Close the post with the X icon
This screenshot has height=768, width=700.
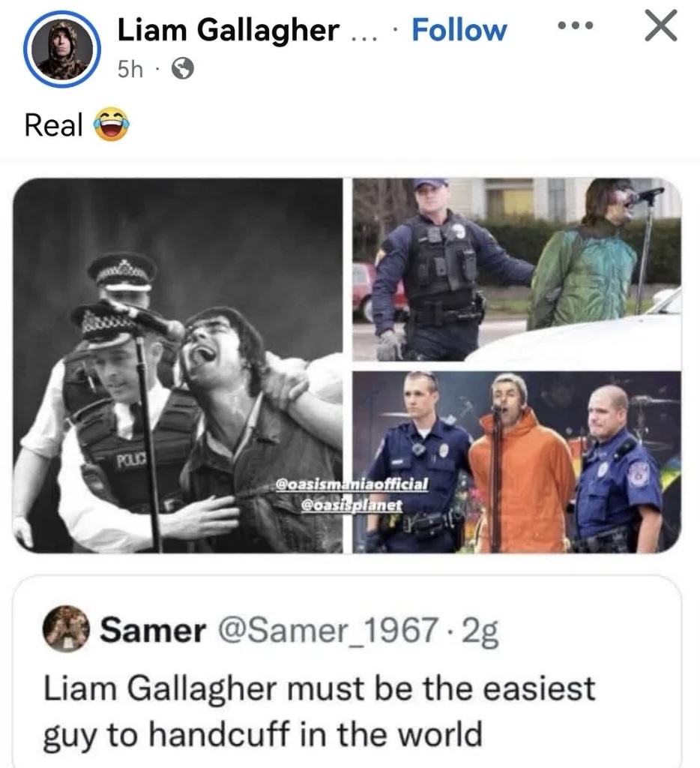pos(660,26)
